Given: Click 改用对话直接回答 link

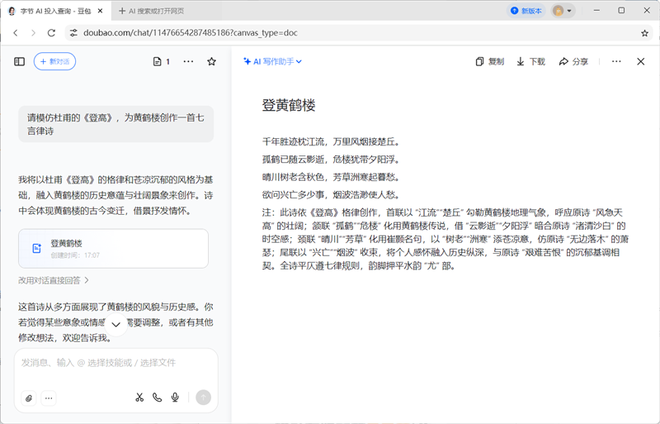Looking at the screenshot, I should [x=53, y=281].
